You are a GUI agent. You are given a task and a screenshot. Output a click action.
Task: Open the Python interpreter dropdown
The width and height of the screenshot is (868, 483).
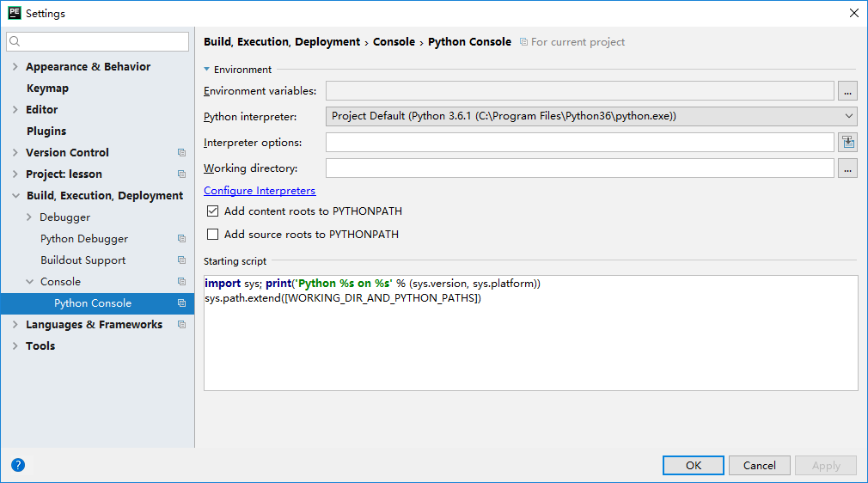[591, 116]
